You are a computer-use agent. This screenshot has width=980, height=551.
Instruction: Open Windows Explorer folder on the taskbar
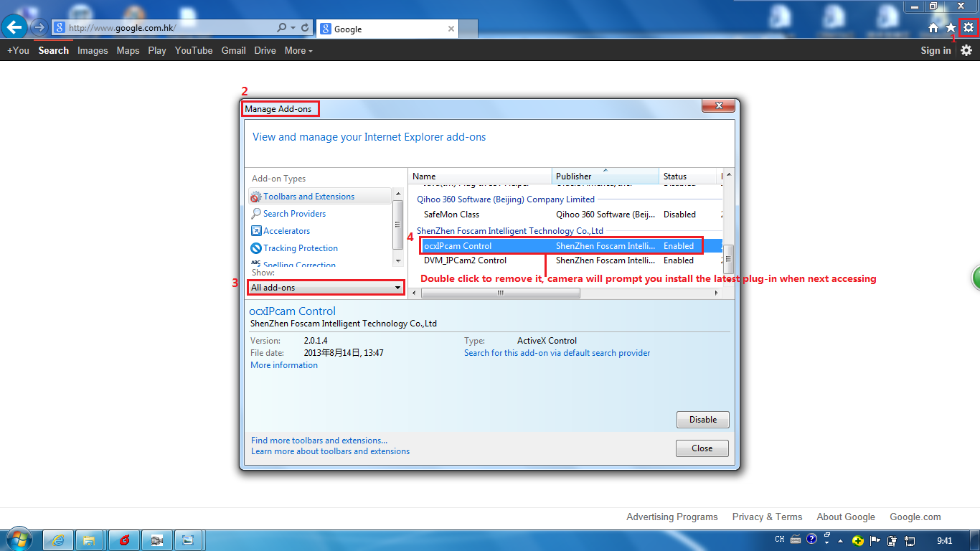pos(90,540)
